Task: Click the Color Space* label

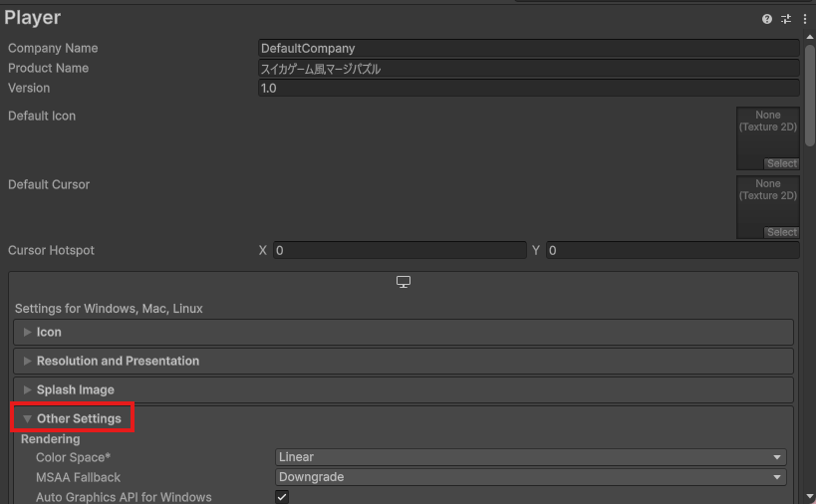Action: 73,457
